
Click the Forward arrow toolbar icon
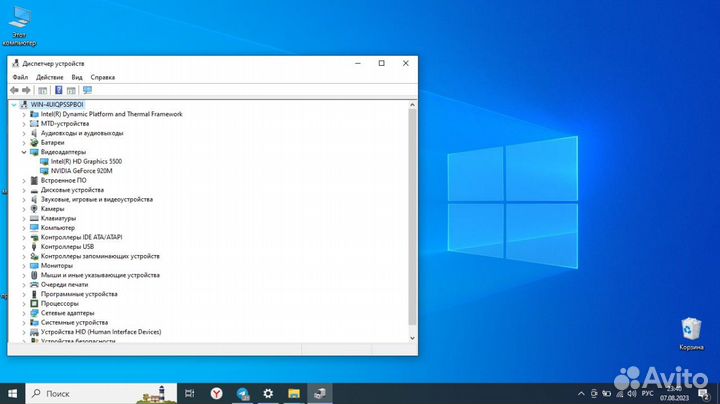point(27,90)
